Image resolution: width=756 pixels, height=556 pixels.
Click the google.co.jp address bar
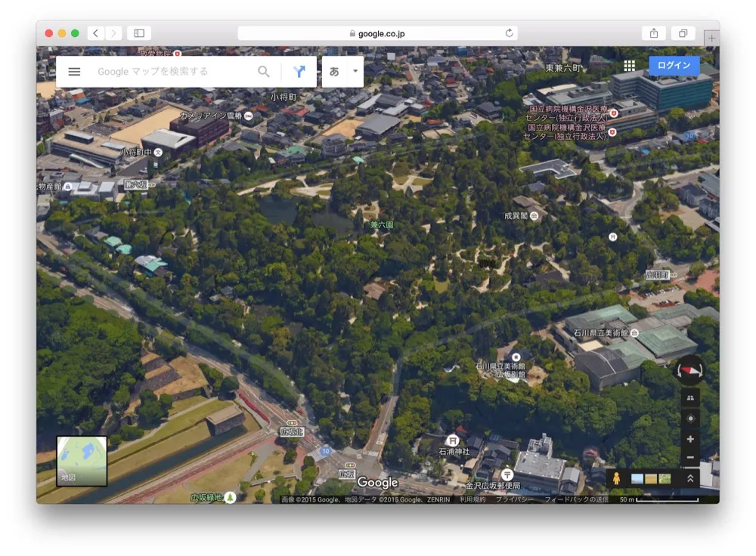coord(376,32)
